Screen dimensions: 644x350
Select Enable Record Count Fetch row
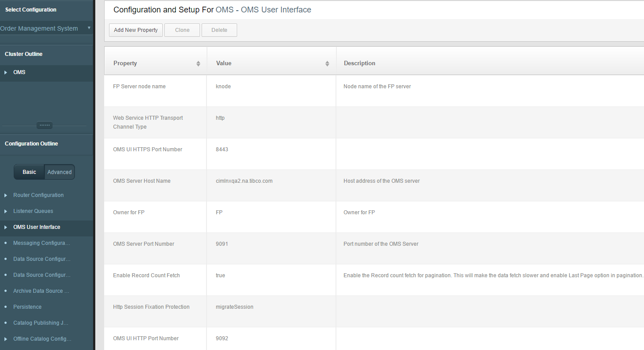374,280
